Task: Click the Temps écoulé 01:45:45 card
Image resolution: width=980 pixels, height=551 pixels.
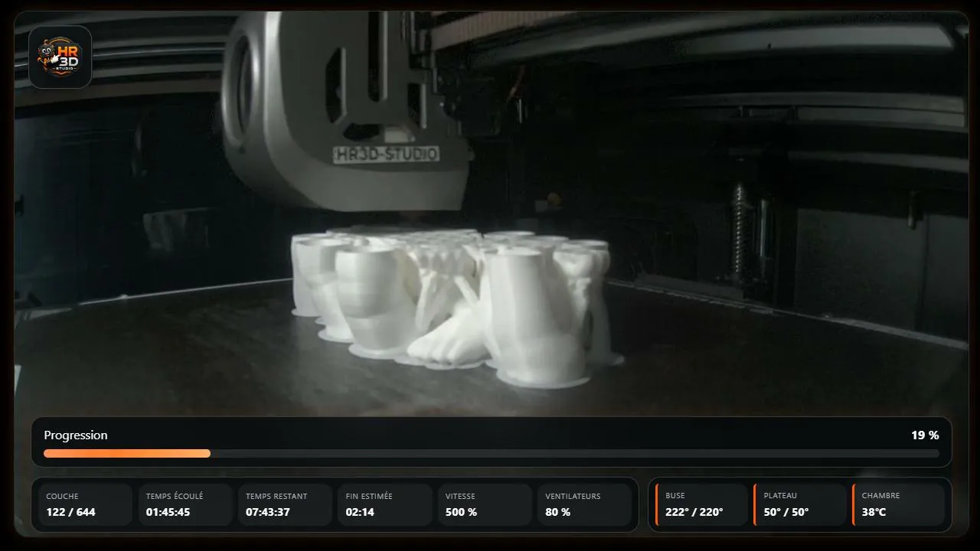Action: coord(185,504)
